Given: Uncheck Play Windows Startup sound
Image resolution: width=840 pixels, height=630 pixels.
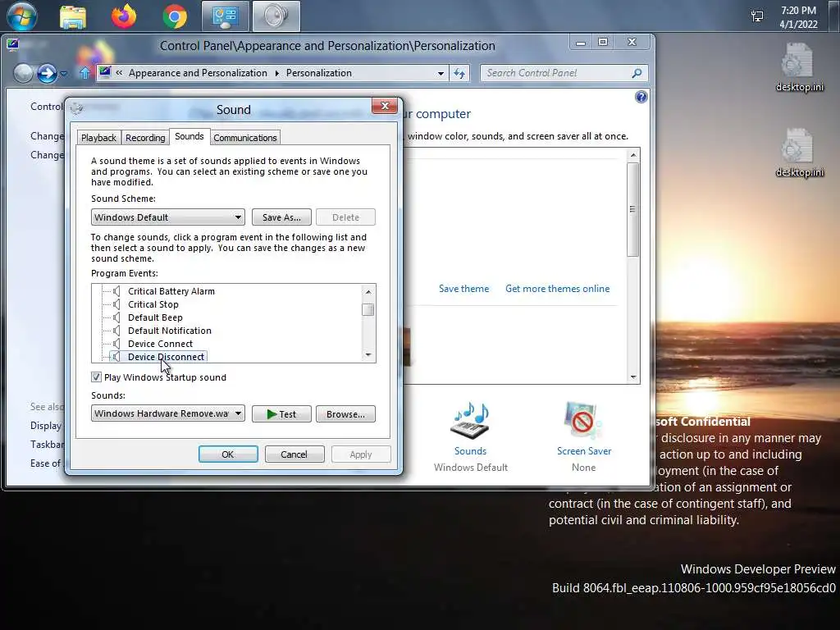Looking at the screenshot, I should click(96, 377).
